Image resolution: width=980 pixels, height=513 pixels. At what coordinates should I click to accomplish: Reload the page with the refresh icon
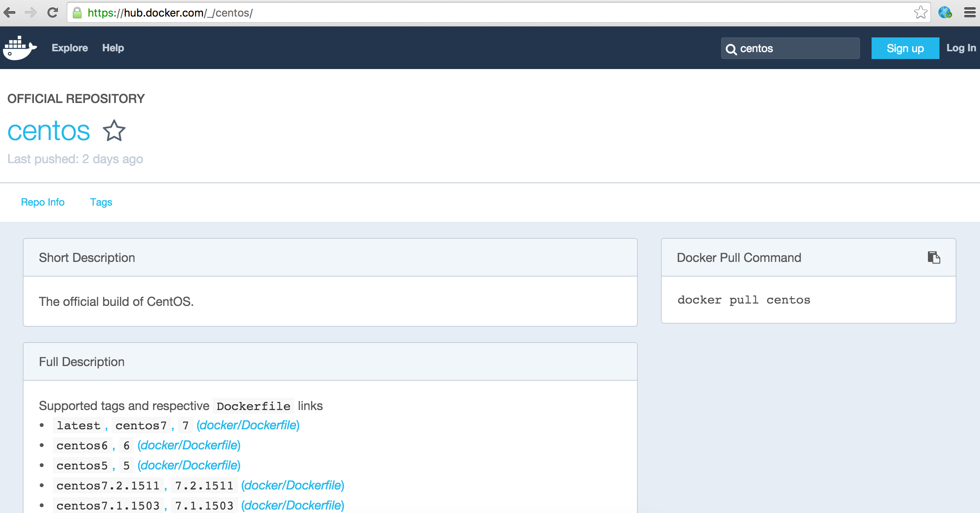point(52,13)
